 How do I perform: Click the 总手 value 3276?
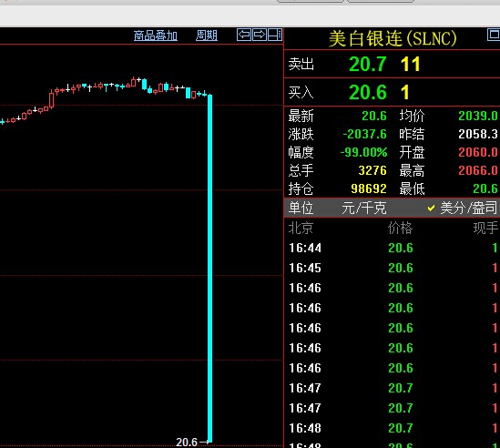(372, 170)
